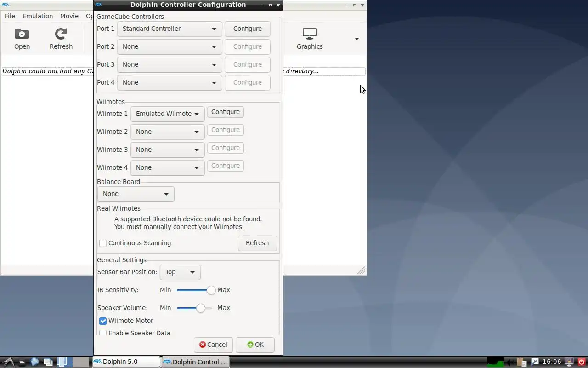Image resolution: width=588 pixels, height=368 pixels.
Task: Open the File menu in Dolphin
Action: pos(10,16)
